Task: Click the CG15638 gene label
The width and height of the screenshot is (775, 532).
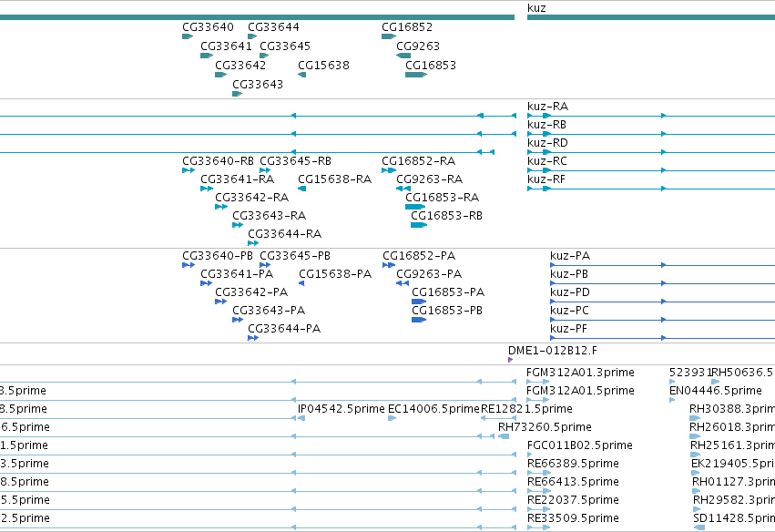Action: pos(323,66)
